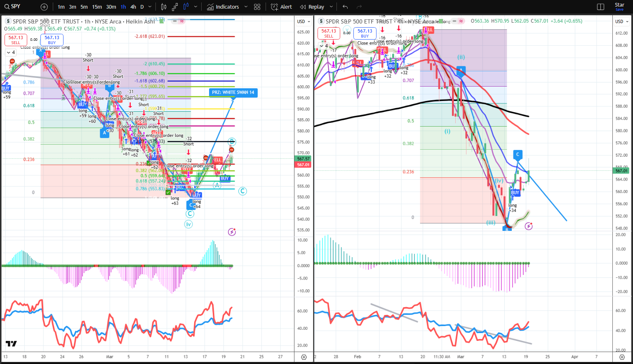
Task: Click the 567.13 SELL button on 1h chart
Action: click(16, 40)
